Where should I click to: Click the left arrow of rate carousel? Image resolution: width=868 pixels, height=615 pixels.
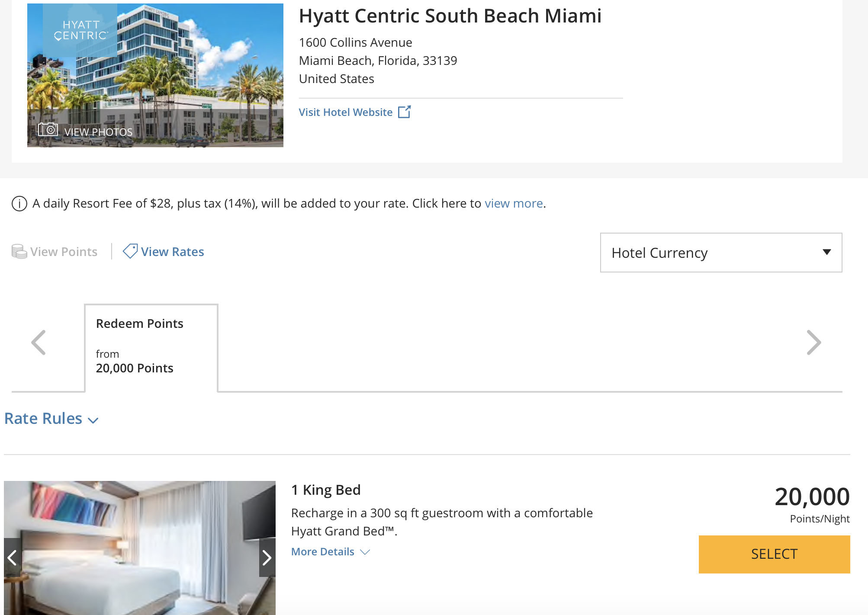click(39, 343)
